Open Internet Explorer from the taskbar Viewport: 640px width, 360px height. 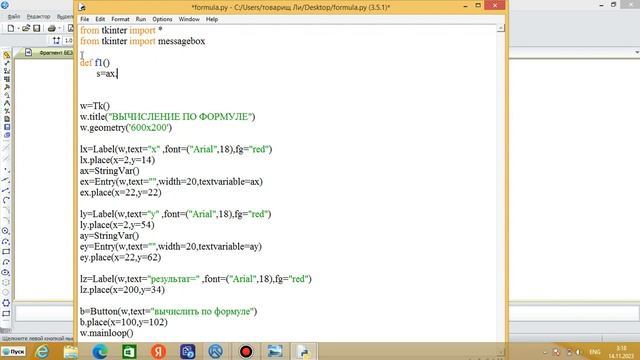pyautogui.click(x=42, y=351)
